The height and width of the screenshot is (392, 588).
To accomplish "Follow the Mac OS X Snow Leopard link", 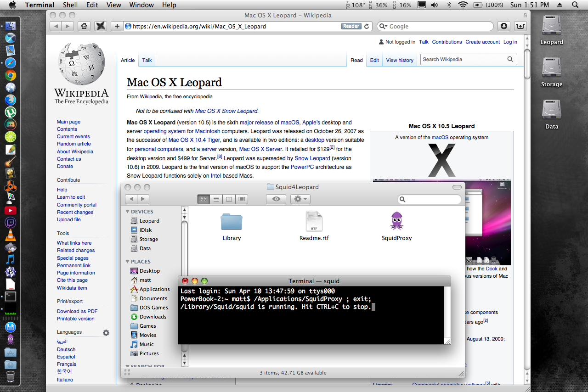I will tap(226, 111).
